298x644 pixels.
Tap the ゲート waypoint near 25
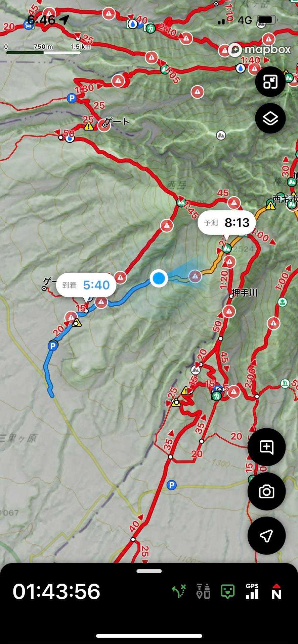pos(117,121)
